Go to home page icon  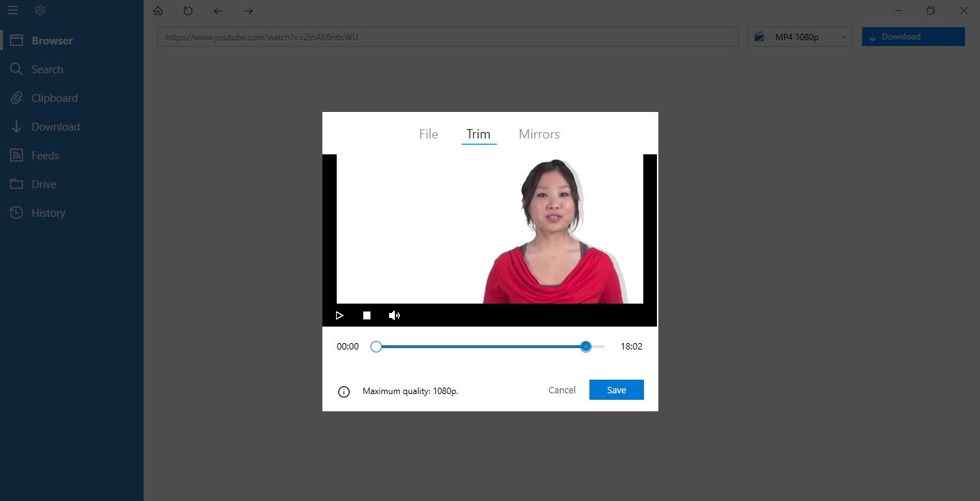[158, 11]
